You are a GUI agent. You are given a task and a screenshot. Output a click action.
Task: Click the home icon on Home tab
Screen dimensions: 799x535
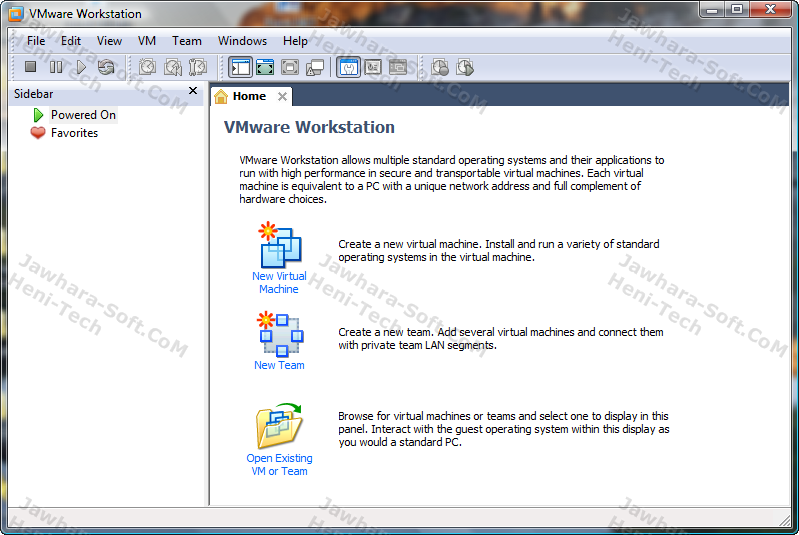[221, 96]
